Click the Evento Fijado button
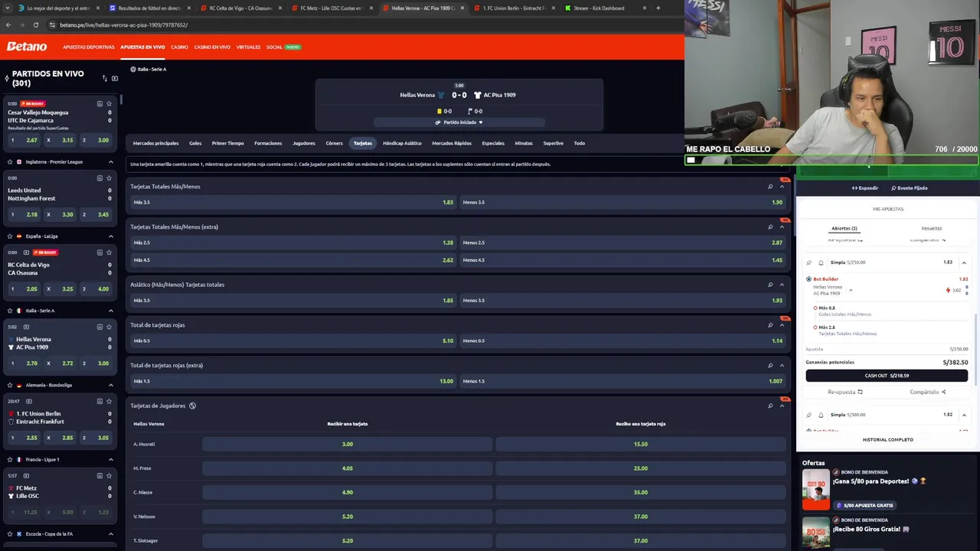The width and height of the screenshot is (980, 551). click(x=910, y=187)
